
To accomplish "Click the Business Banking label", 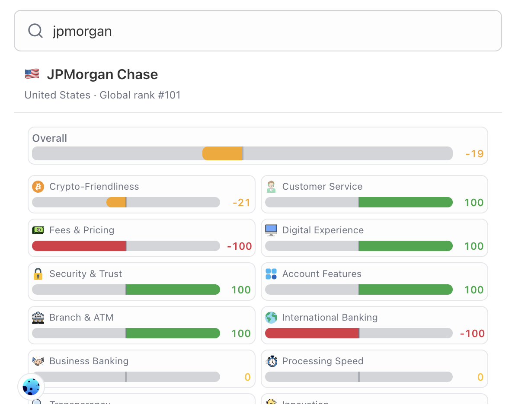I will click(x=89, y=361).
